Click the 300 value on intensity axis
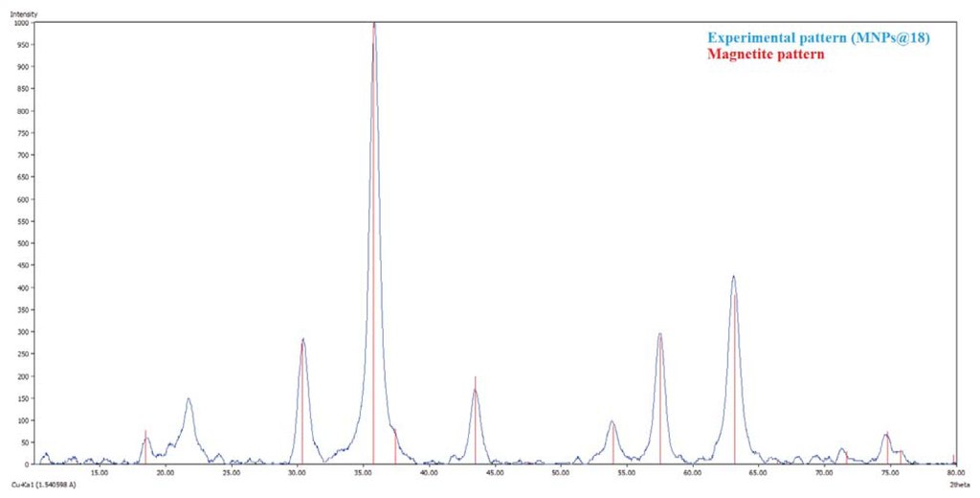Screen dimensions: 980x498 24,332
